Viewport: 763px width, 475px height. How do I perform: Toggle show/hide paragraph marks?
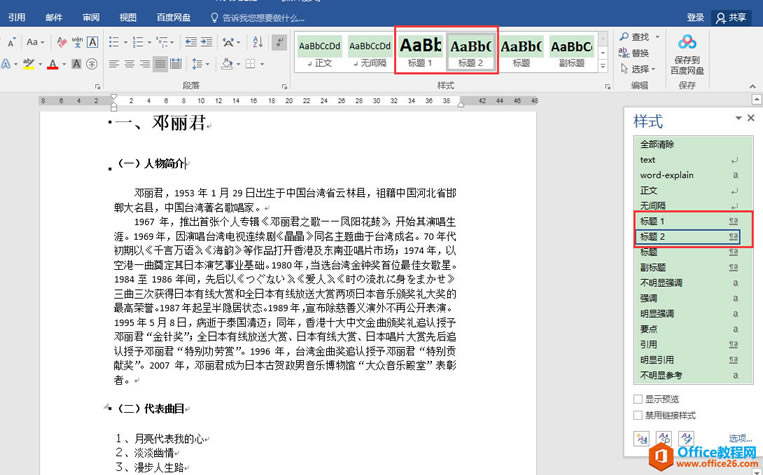tap(279, 42)
